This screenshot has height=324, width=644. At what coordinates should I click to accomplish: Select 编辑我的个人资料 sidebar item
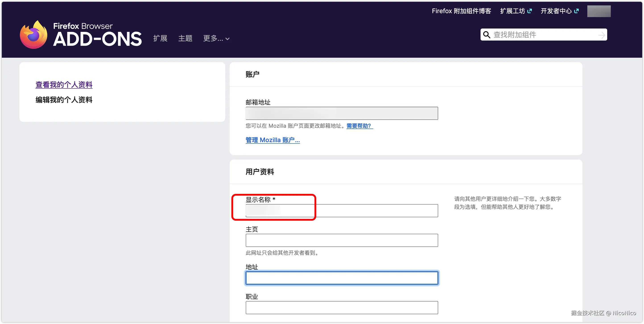(x=64, y=100)
